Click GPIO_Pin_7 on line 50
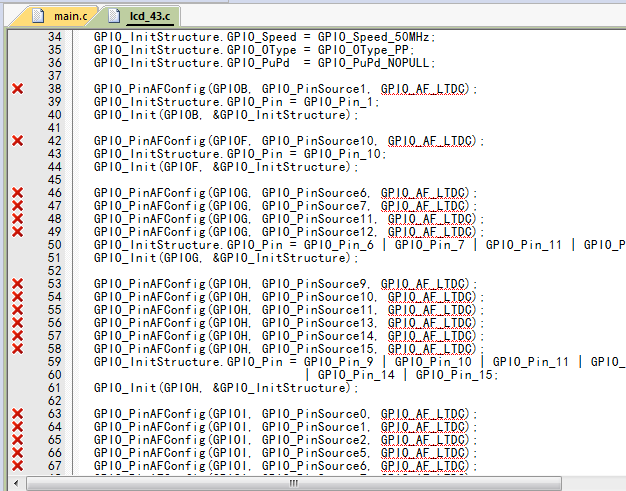Image resolution: width=626 pixels, height=491 pixels. [430, 245]
